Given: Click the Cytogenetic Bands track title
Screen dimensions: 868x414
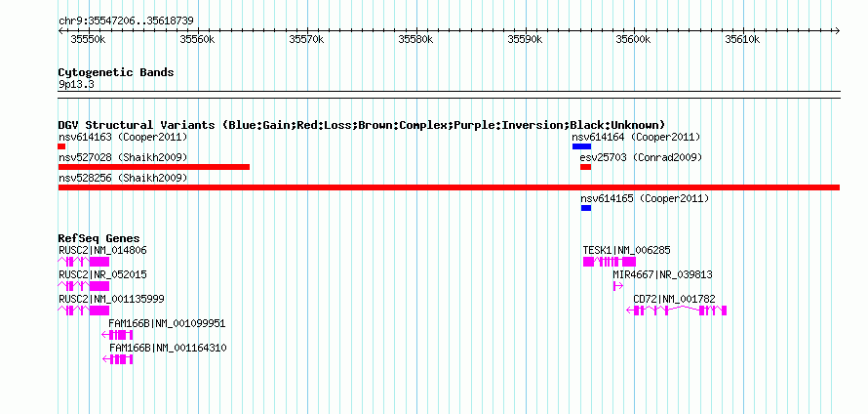Looking at the screenshot, I should (x=116, y=72).
